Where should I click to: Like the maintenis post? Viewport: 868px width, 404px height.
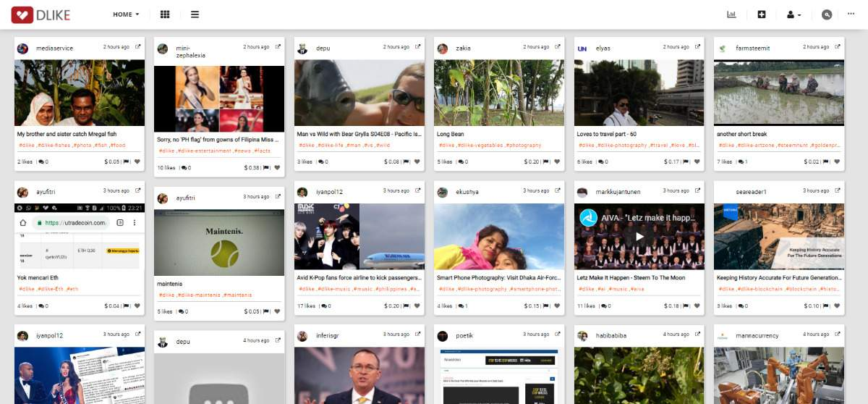tap(277, 312)
